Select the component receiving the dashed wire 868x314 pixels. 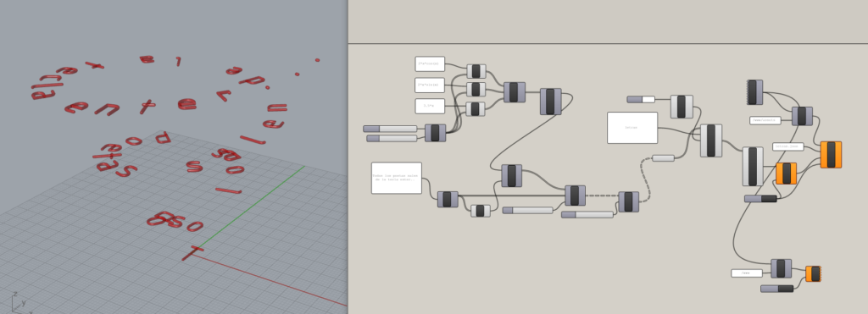628,201
